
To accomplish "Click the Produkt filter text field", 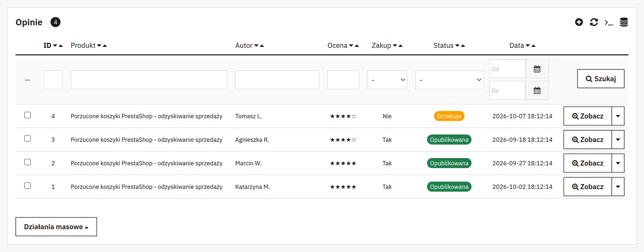I will pos(149,80).
